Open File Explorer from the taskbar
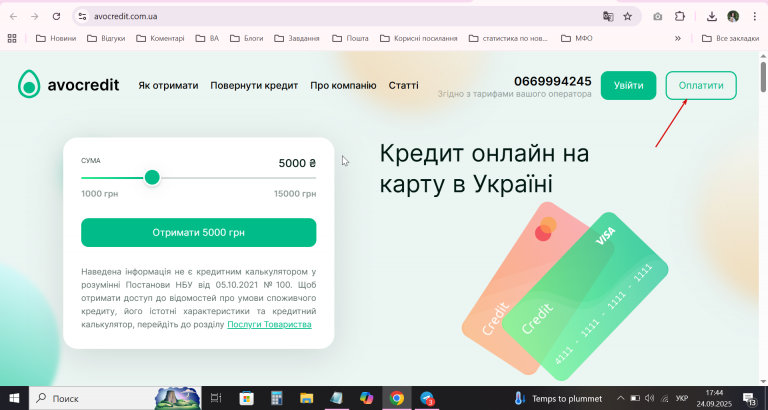This screenshot has width=768, height=410. [x=307, y=398]
